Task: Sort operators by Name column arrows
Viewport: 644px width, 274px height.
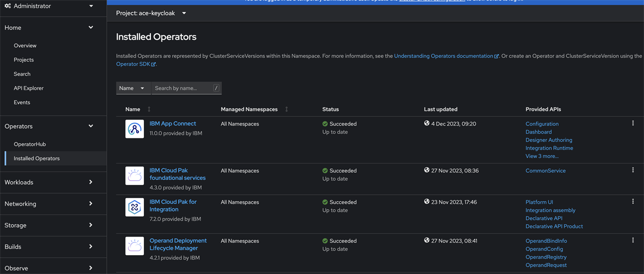Action: coord(149,109)
